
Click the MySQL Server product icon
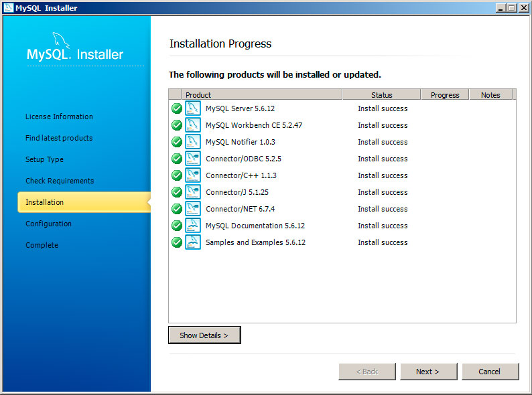193,108
